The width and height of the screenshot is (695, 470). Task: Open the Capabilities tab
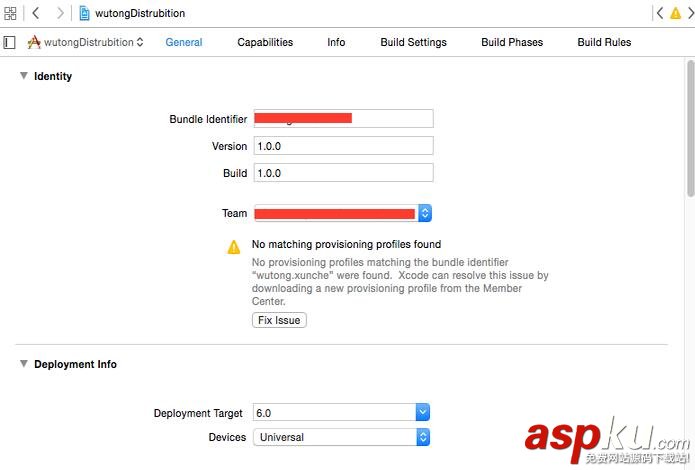point(265,42)
